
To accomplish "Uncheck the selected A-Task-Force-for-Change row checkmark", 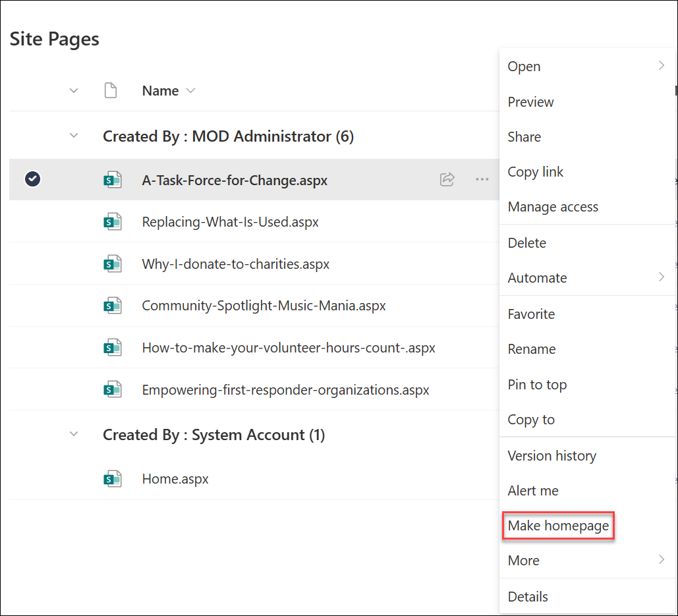I will pos(32,179).
